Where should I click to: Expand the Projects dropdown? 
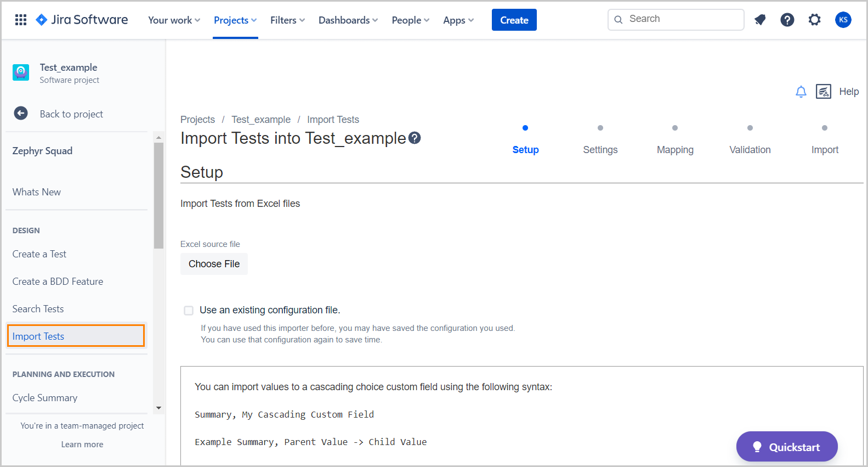[235, 20]
